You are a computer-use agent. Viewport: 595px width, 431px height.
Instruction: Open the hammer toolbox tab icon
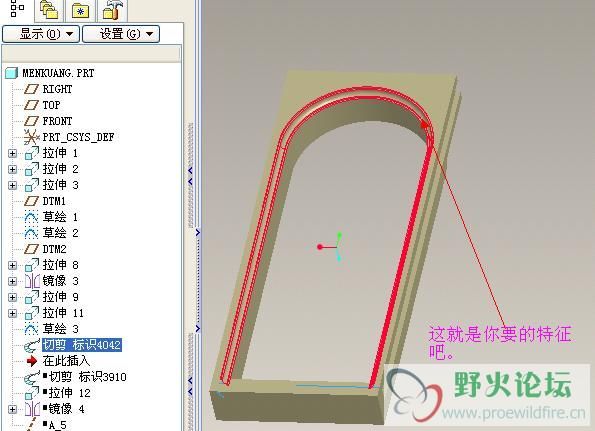[x=112, y=10]
